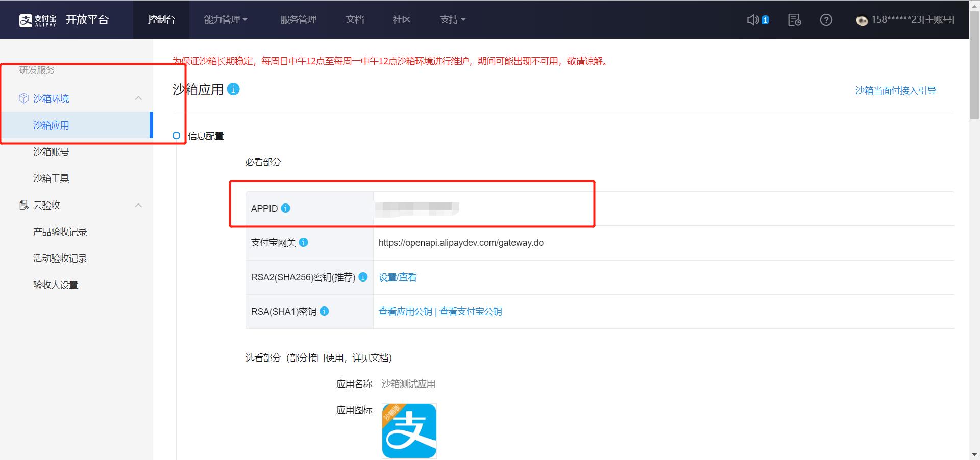Click the account name 158******23[主账号]
This screenshot has height=460, width=980.
point(913,20)
